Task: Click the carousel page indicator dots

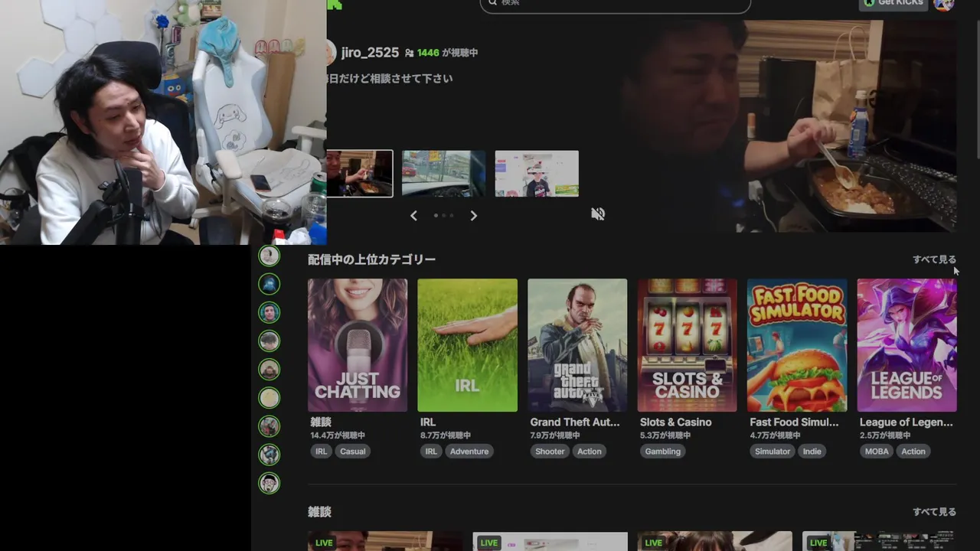Action: point(443,216)
